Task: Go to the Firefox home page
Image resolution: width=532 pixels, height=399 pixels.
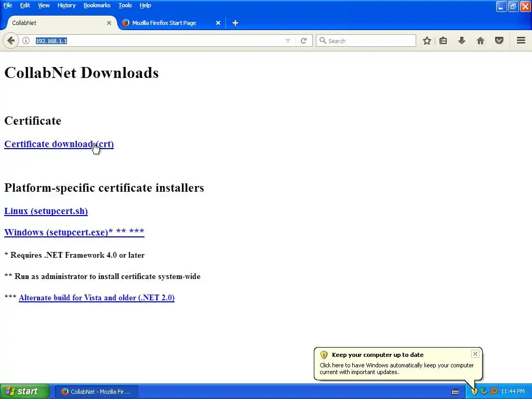Action: [481, 41]
